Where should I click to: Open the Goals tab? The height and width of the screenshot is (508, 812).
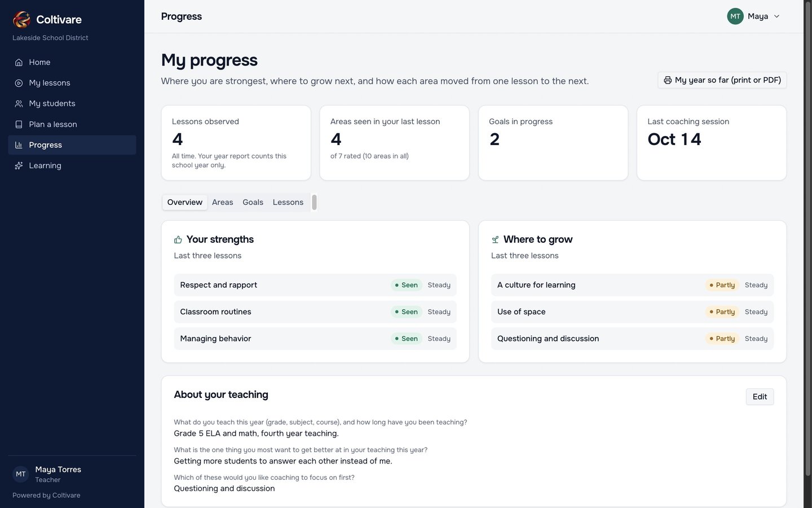click(253, 202)
